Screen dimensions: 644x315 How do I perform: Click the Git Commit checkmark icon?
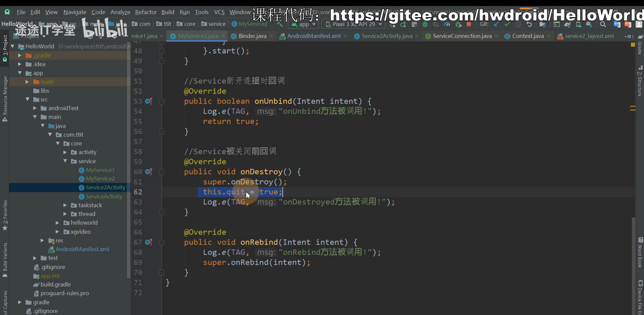pyautogui.click(x=507, y=24)
